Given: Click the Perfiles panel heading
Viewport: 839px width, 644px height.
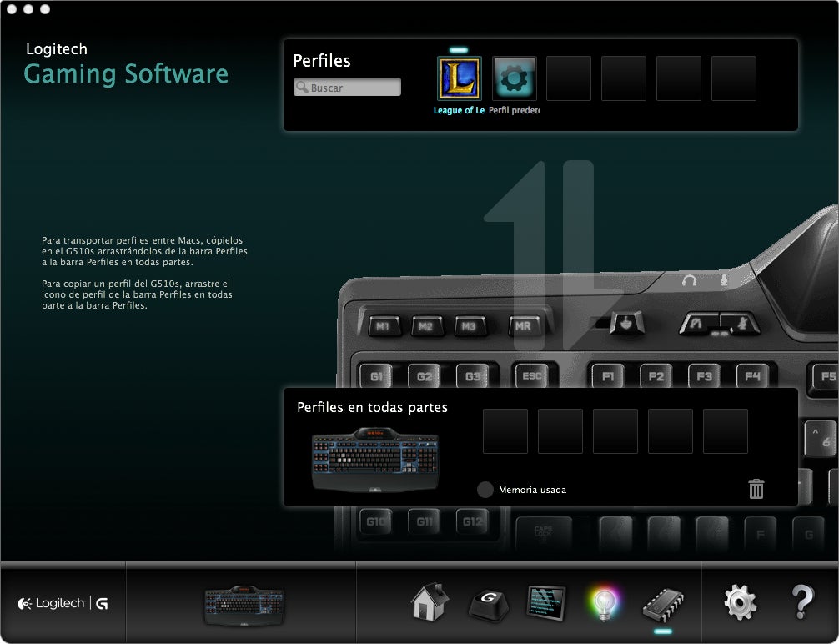Looking at the screenshot, I should click(322, 61).
